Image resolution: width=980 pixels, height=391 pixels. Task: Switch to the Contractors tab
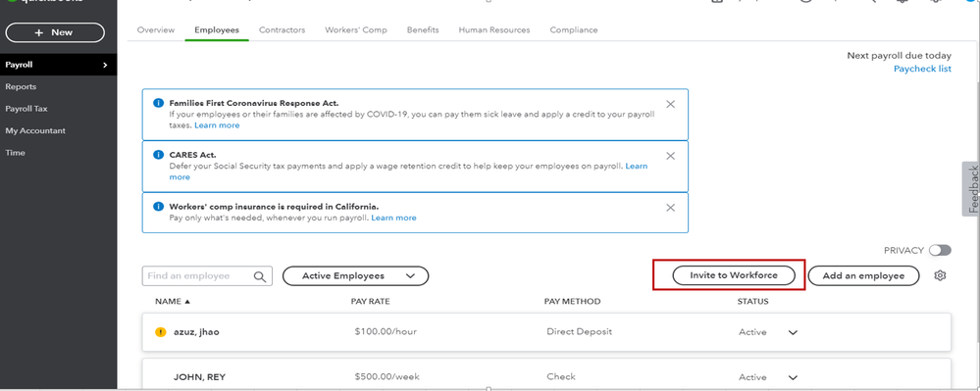pyautogui.click(x=282, y=30)
